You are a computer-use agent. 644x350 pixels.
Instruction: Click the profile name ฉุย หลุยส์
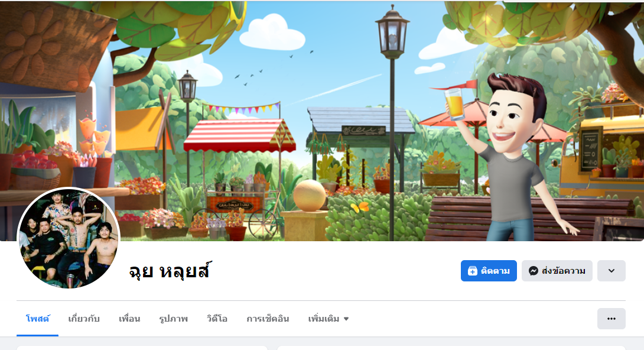click(170, 271)
